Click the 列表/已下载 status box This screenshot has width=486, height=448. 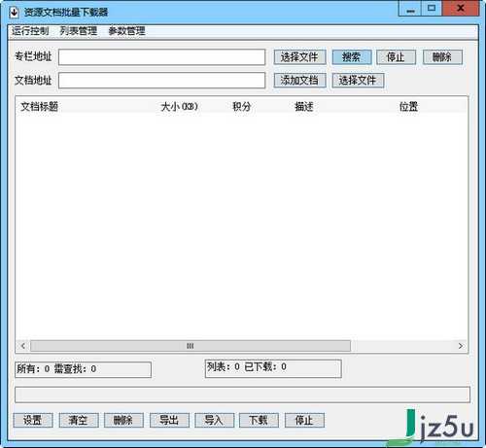tap(273, 368)
